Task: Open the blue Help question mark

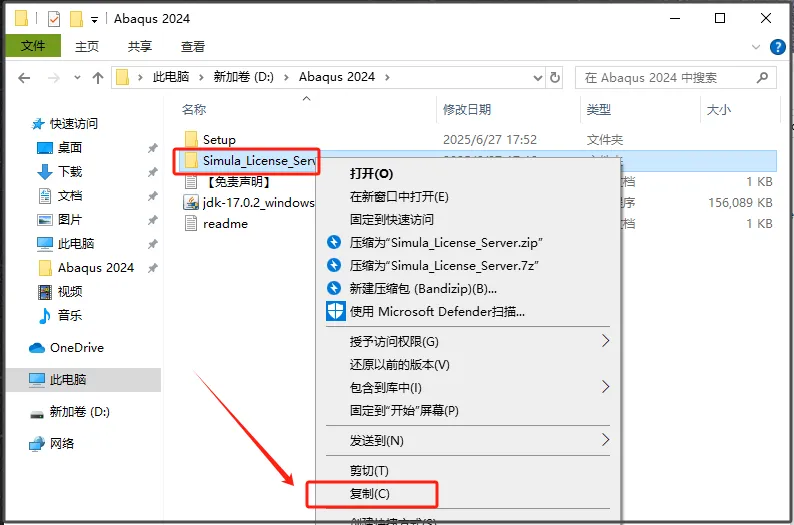Action: pyautogui.click(x=777, y=47)
